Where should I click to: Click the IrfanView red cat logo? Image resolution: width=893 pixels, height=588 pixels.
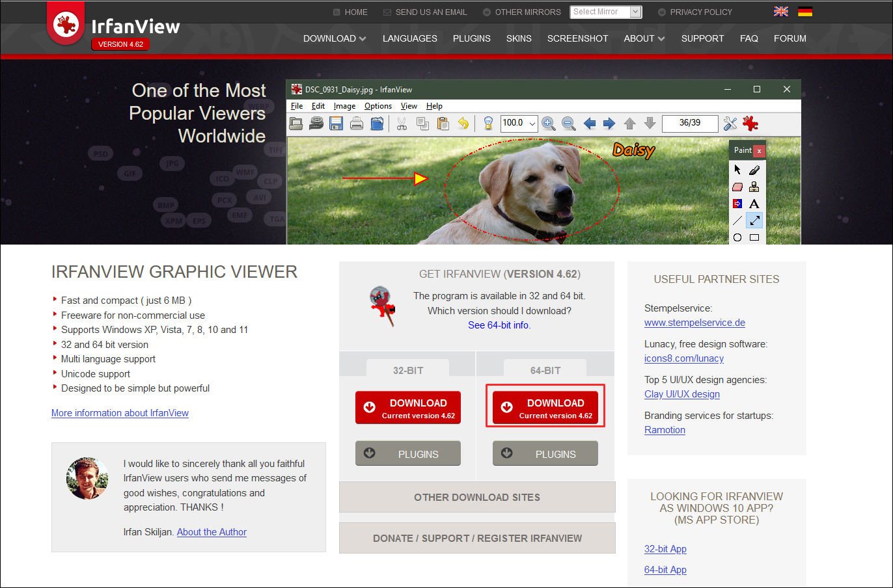coord(66,25)
